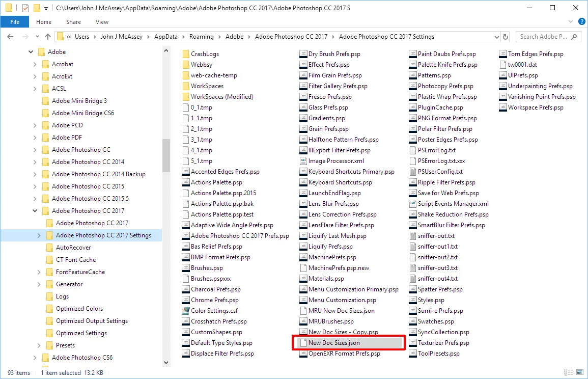Collapse the Adobe folder in tree
This screenshot has width=588, height=379.
[31, 52]
